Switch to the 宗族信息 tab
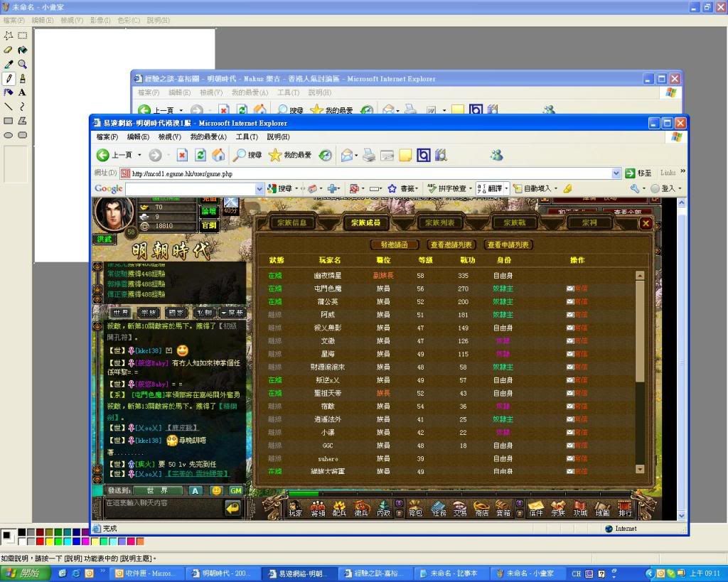Screen dimensions: 728x582 291,222
